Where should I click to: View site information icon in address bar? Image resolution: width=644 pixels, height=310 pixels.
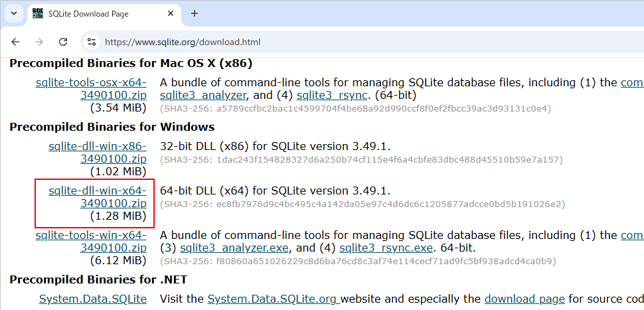92,42
